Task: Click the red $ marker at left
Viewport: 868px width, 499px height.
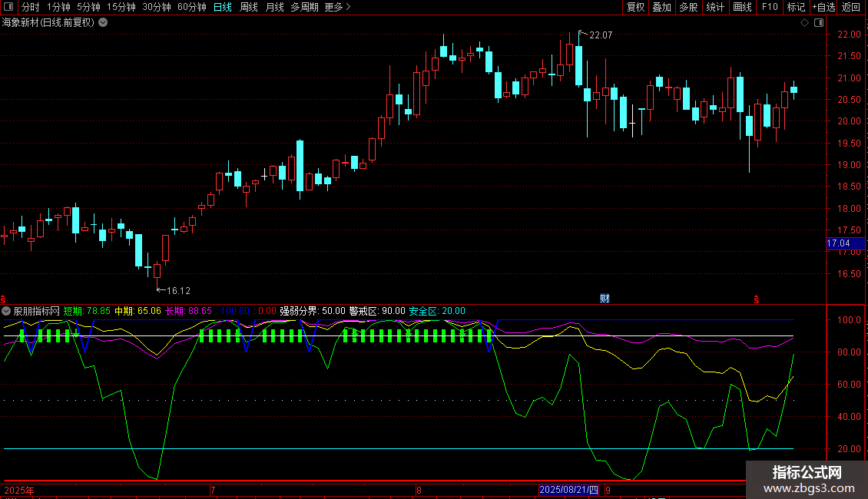Action: (x=3, y=299)
